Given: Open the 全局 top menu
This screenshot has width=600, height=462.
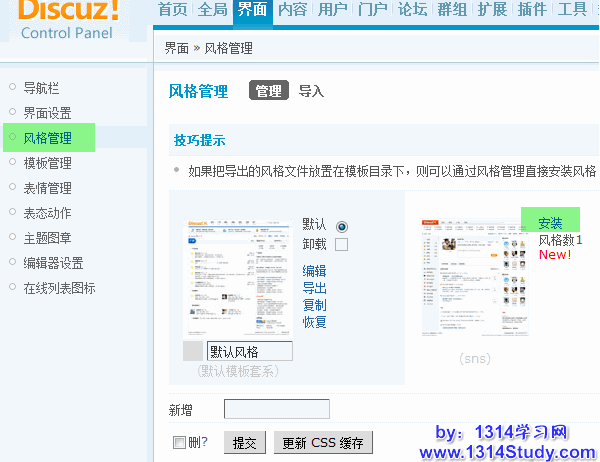Looking at the screenshot, I should [212, 11].
